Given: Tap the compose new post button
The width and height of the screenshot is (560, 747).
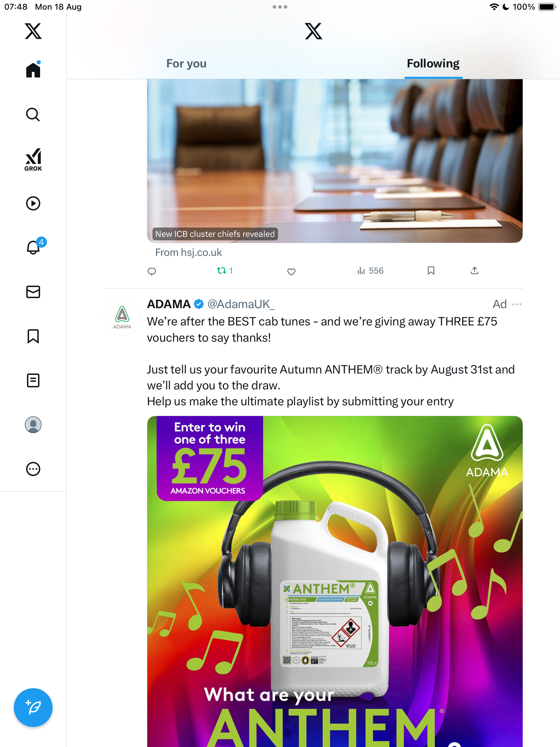Looking at the screenshot, I should 33,708.
